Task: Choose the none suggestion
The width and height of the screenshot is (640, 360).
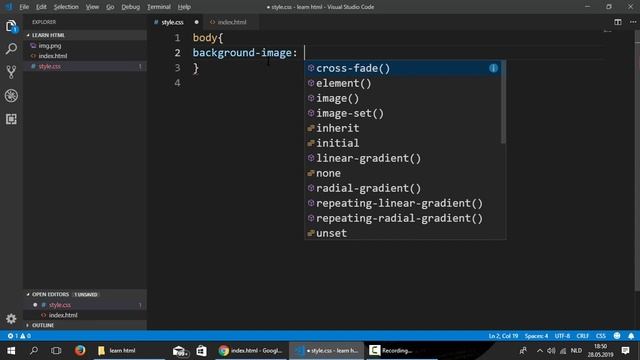Action: 402,173
